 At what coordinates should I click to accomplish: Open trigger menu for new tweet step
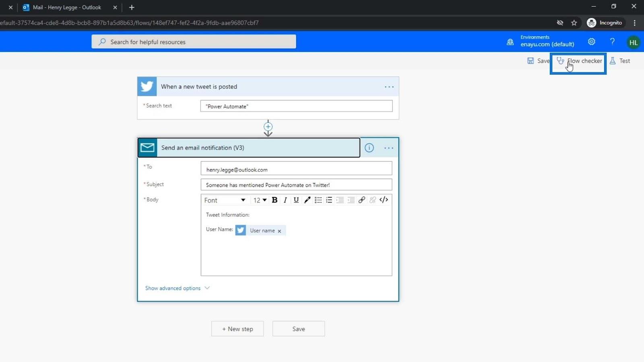pyautogui.click(x=389, y=87)
